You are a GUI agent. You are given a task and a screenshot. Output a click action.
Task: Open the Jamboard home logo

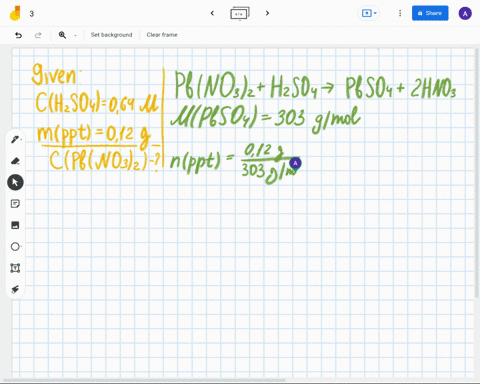[x=15, y=13]
